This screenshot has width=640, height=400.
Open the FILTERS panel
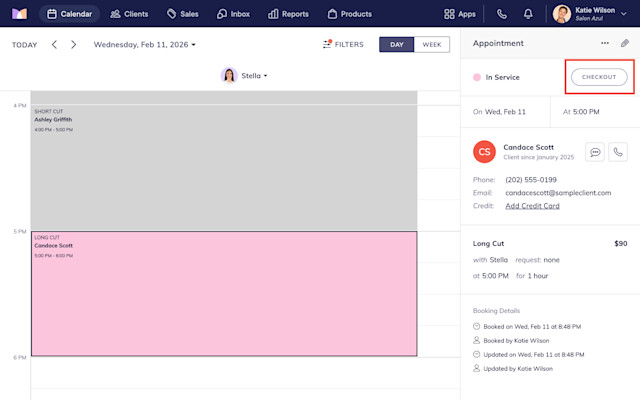[343, 44]
